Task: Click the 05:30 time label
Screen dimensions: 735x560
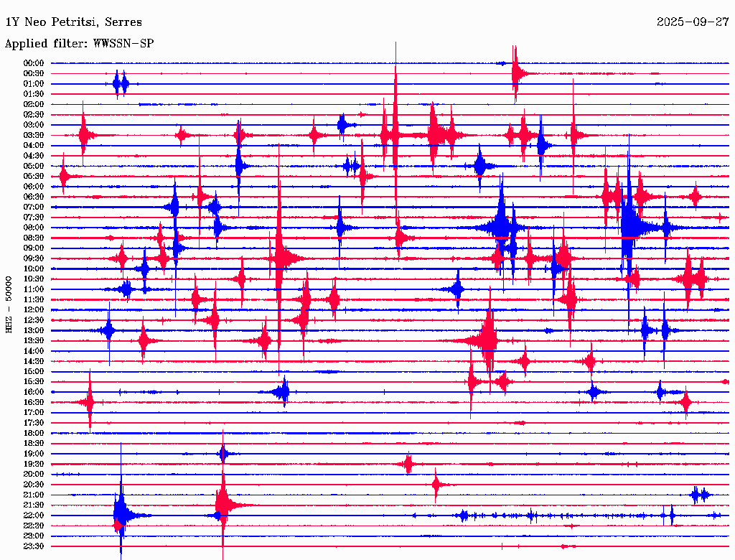Action: point(34,177)
